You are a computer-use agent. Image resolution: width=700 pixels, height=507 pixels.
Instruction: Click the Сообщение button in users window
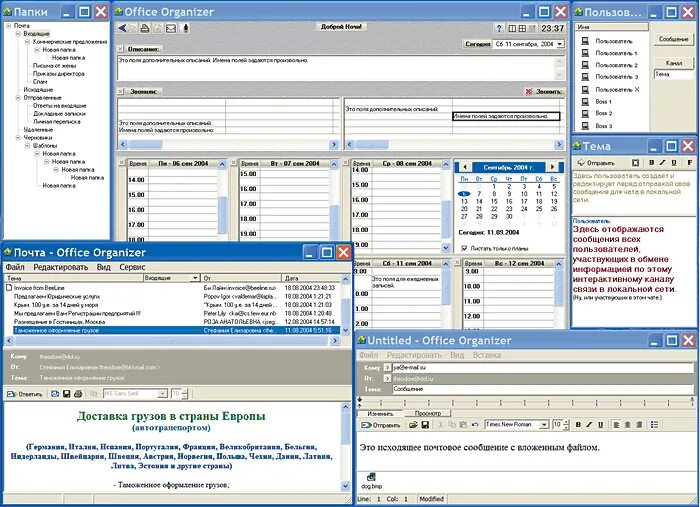click(x=673, y=39)
